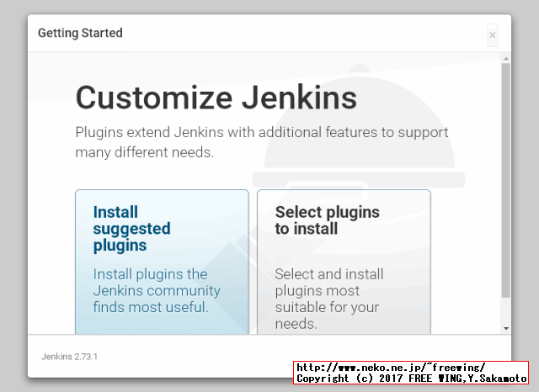Choose Install suggested plugins option
Screen dimensions: 539x392
[x=162, y=262]
